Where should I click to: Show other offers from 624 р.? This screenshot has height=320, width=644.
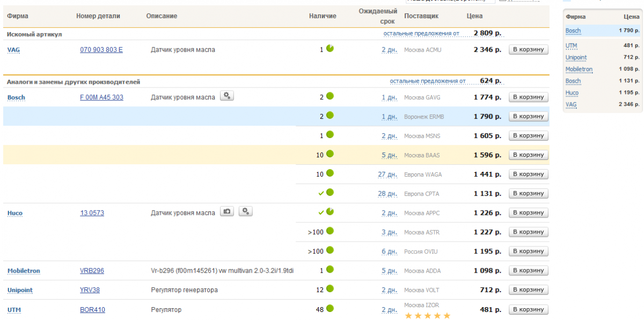(428, 81)
